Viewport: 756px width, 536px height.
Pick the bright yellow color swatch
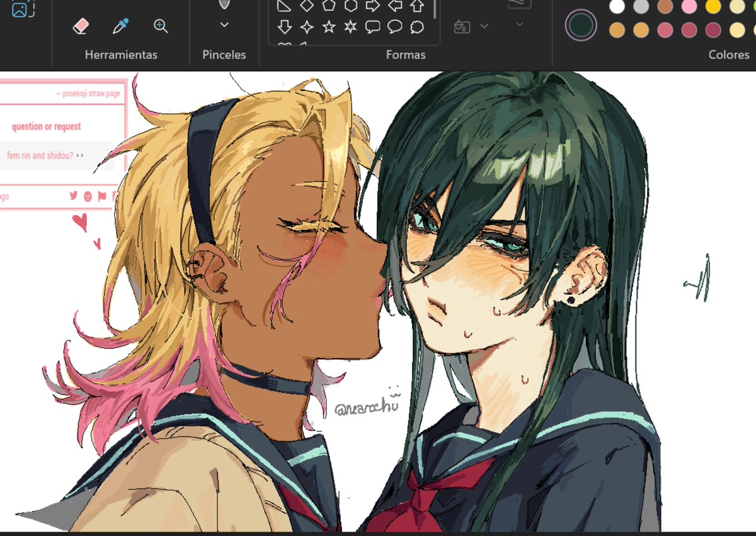click(x=713, y=6)
